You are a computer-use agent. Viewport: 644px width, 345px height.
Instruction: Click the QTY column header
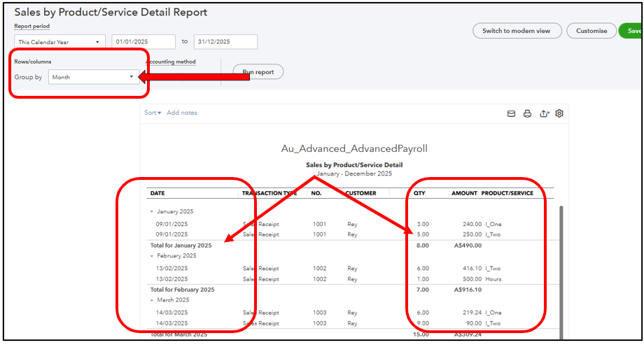click(x=419, y=193)
